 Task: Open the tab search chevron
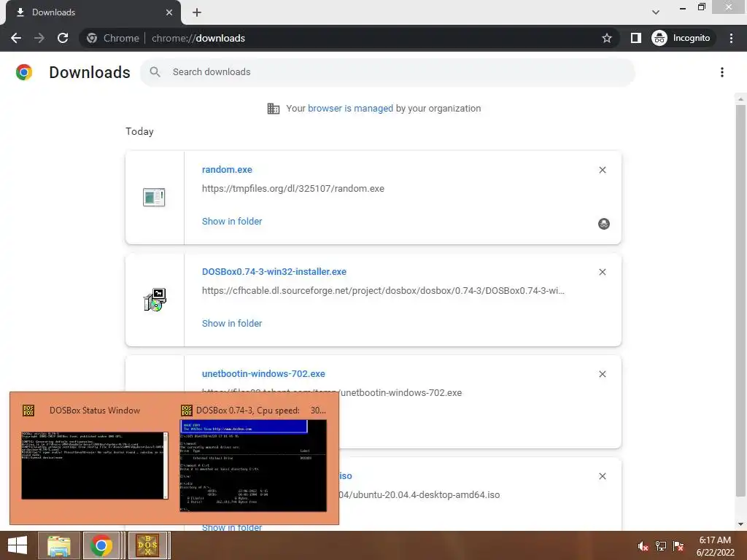(x=656, y=12)
